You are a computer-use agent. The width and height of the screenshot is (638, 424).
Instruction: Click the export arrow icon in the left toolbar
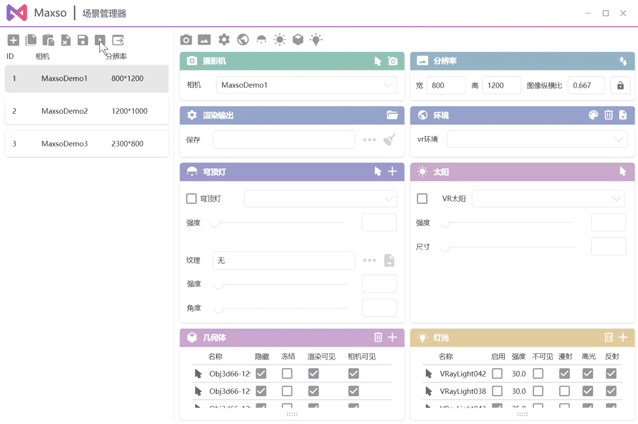pos(118,40)
